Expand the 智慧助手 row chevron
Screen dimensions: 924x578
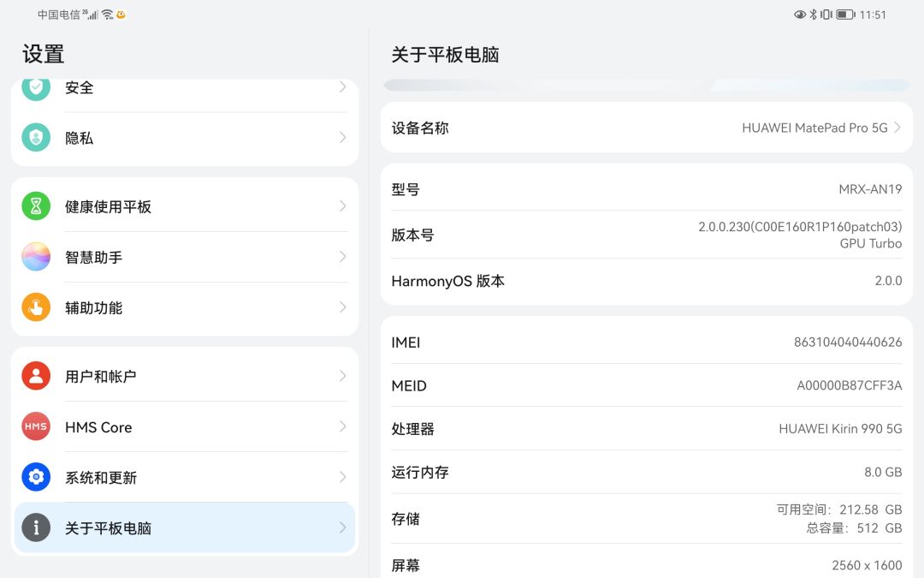click(x=342, y=257)
